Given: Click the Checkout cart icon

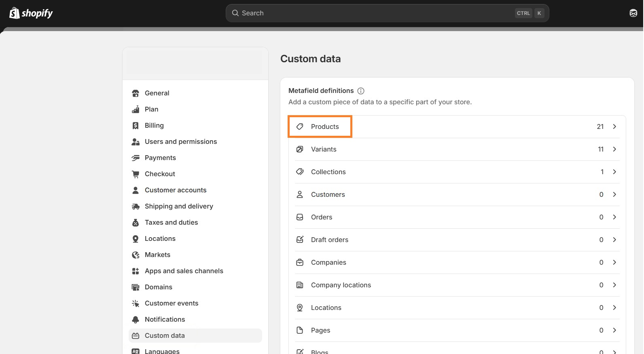Looking at the screenshot, I should pyautogui.click(x=136, y=174).
